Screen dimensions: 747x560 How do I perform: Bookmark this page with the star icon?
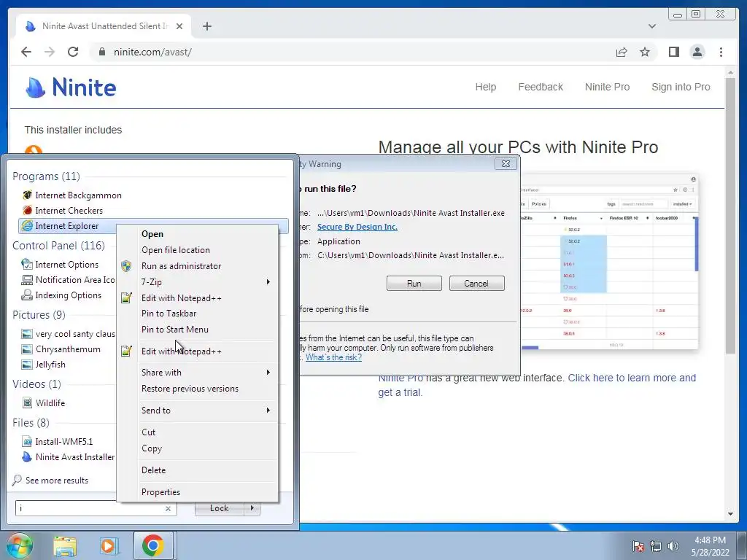coord(645,52)
